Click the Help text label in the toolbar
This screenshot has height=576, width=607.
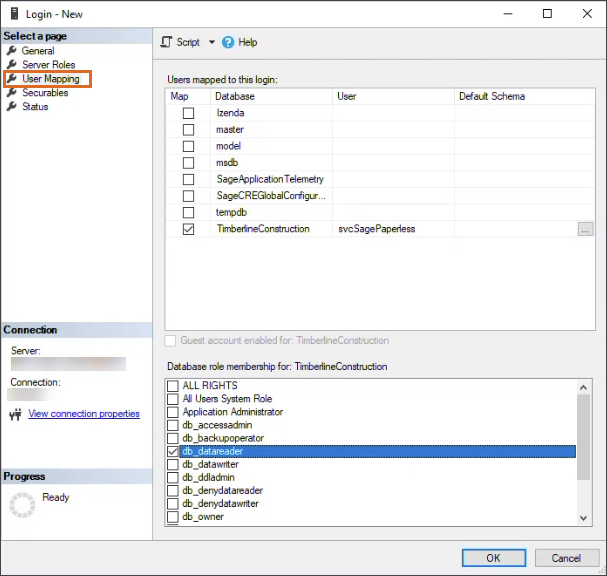[x=248, y=42]
